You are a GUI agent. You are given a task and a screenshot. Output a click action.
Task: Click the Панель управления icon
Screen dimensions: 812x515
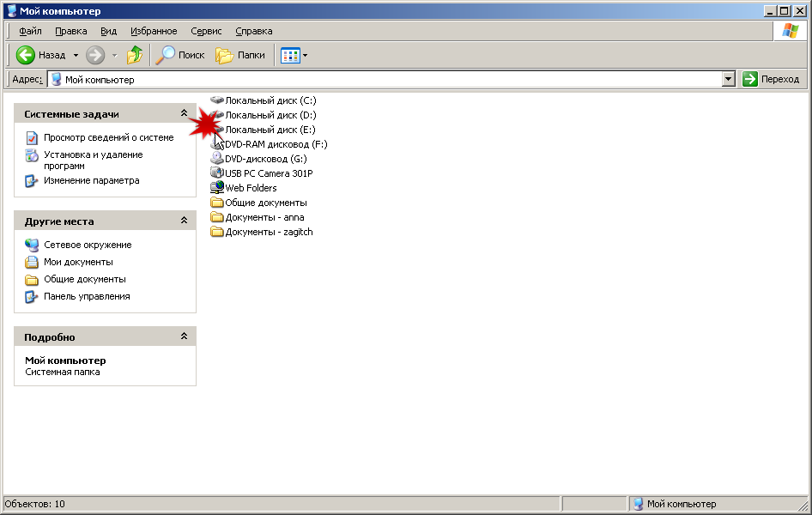pos(32,297)
